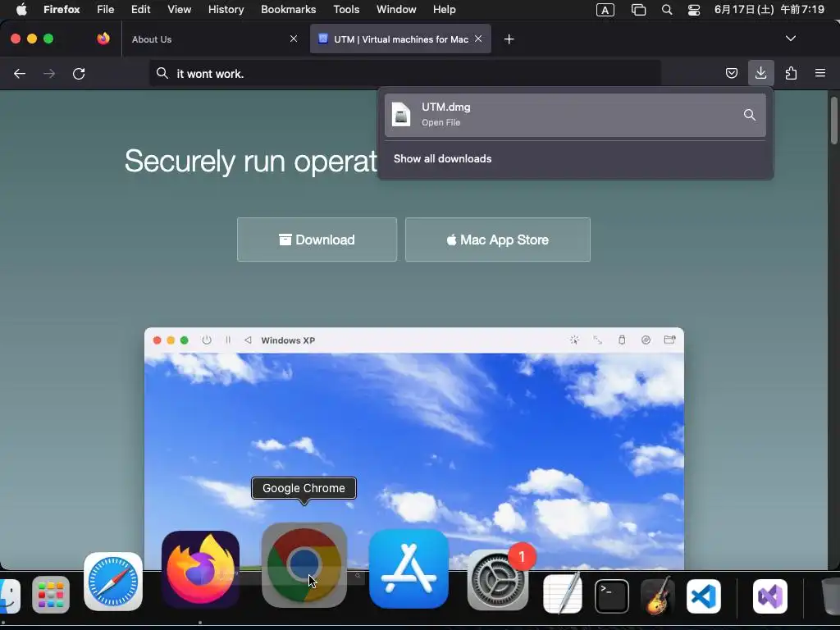Click the 'Securely run operat' headline text
This screenshot has height=630, width=840.
coord(251,161)
